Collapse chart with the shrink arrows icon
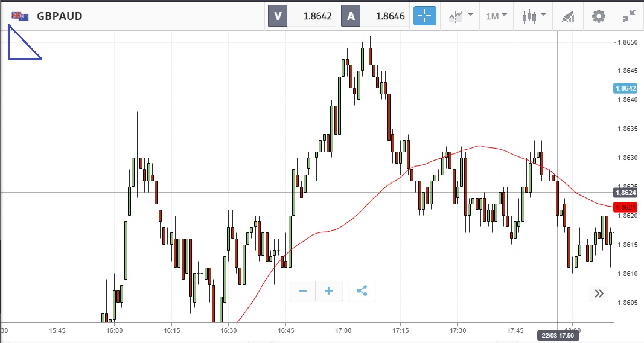This screenshot has height=343, width=644. tap(628, 16)
